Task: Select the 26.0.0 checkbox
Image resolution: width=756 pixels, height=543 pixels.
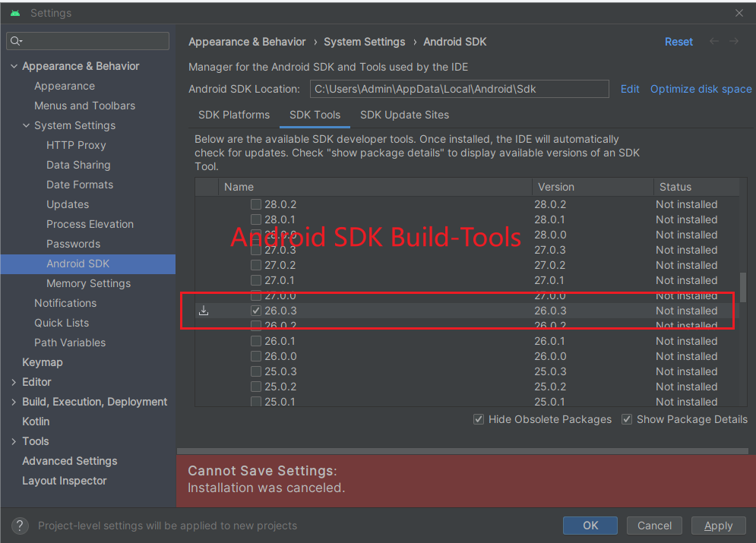Action: tap(256, 356)
